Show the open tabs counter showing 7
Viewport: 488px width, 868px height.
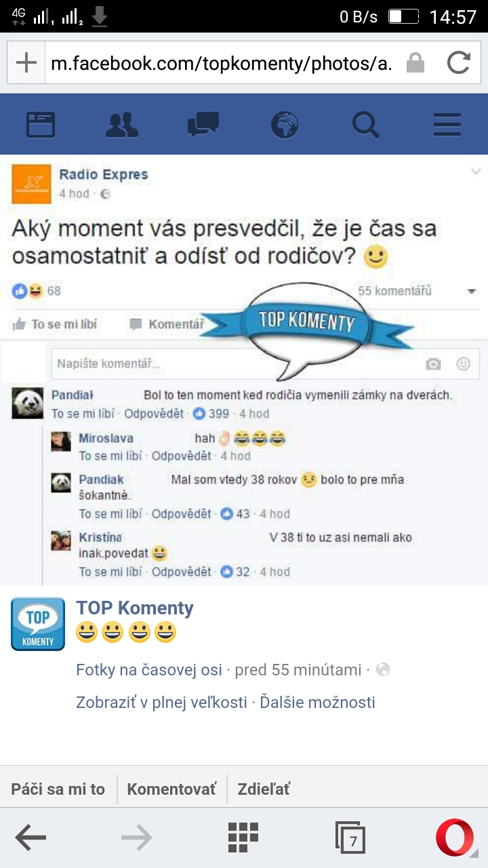point(350,838)
